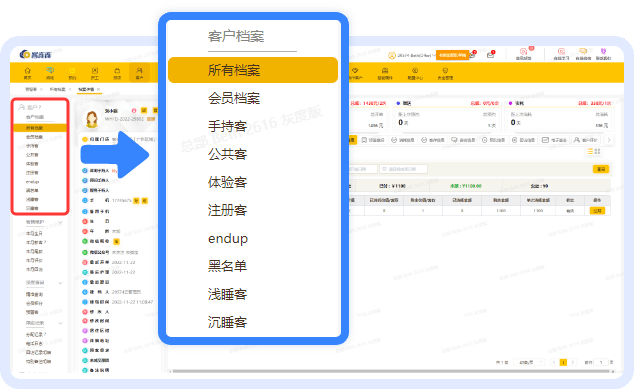This screenshot has width=634, height=389.
Task: Collapse the sidebar group above 本月生日
Action: point(60,222)
